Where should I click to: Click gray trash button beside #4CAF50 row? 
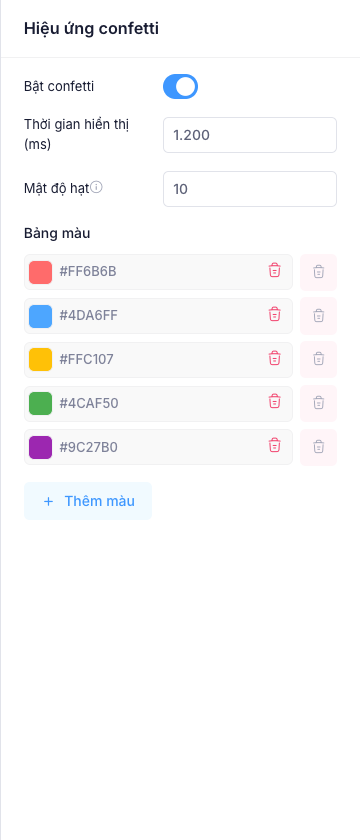(x=319, y=403)
